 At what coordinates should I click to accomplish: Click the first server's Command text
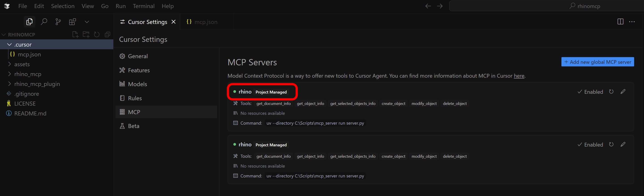(x=315, y=123)
